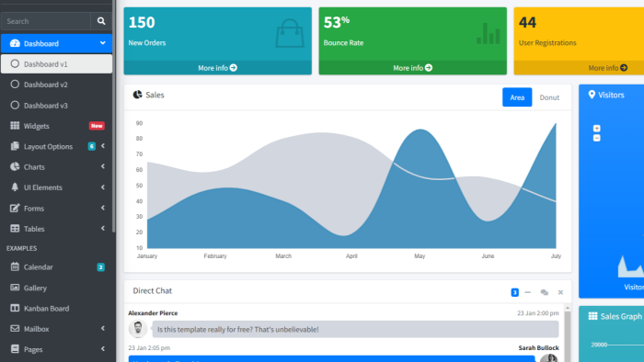
Task: Click the Layout Options copy icon
Action: 15,146
